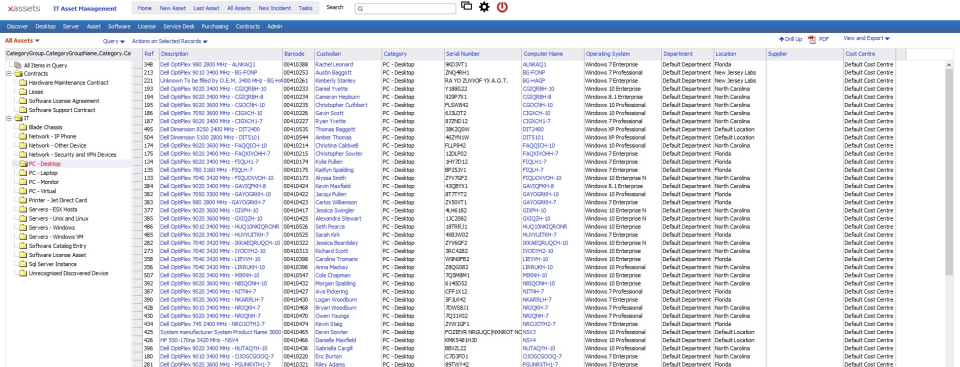
Task: Click the Home link
Action: click(x=144, y=8)
